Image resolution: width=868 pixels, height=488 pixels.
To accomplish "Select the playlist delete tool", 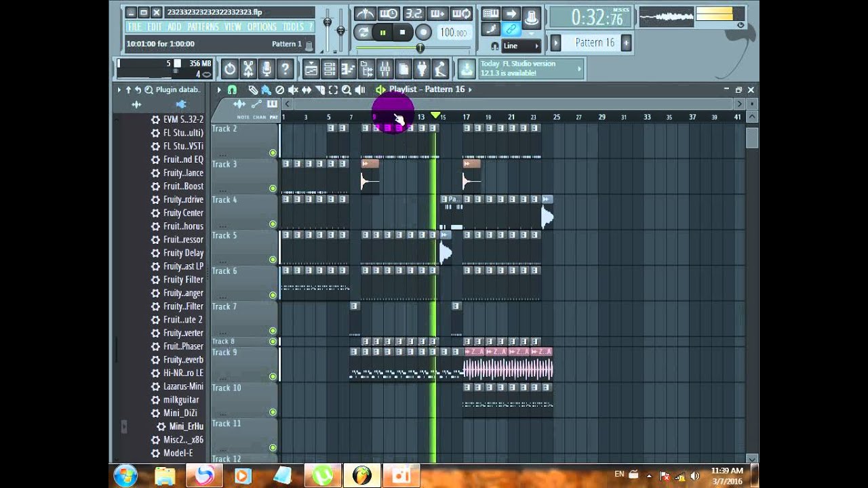I will 279,89.
